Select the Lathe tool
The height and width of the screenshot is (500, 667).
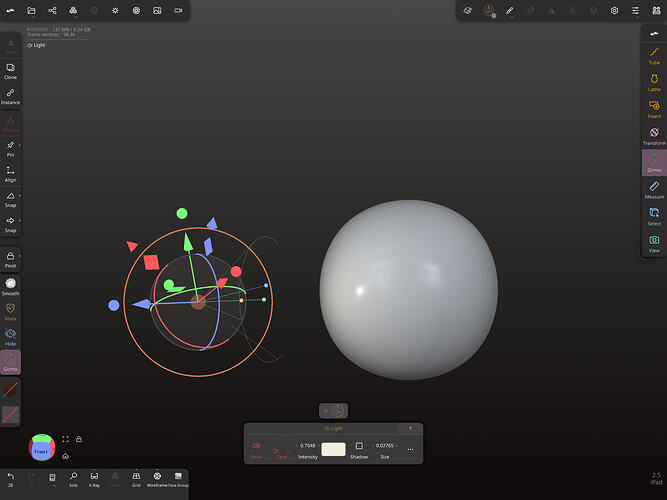[x=654, y=83]
